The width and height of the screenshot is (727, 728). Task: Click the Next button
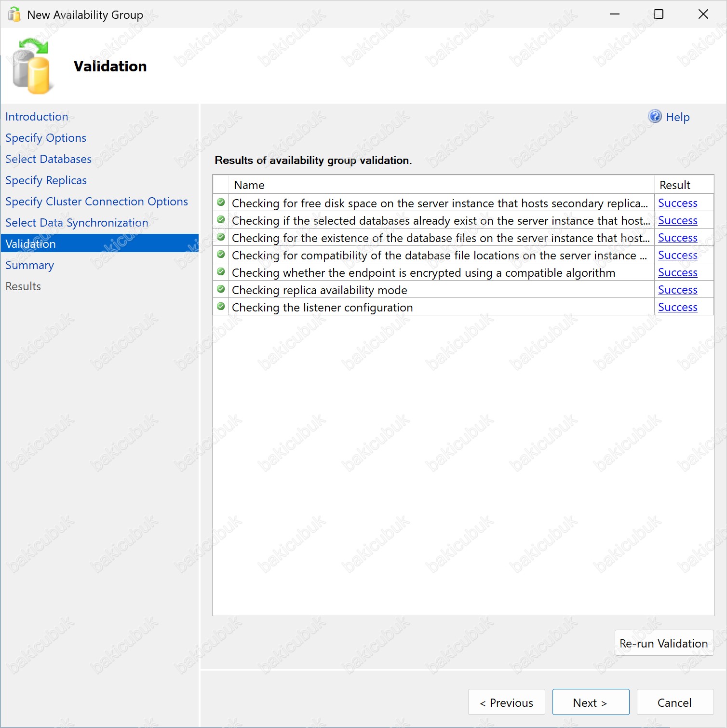point(591,702)
